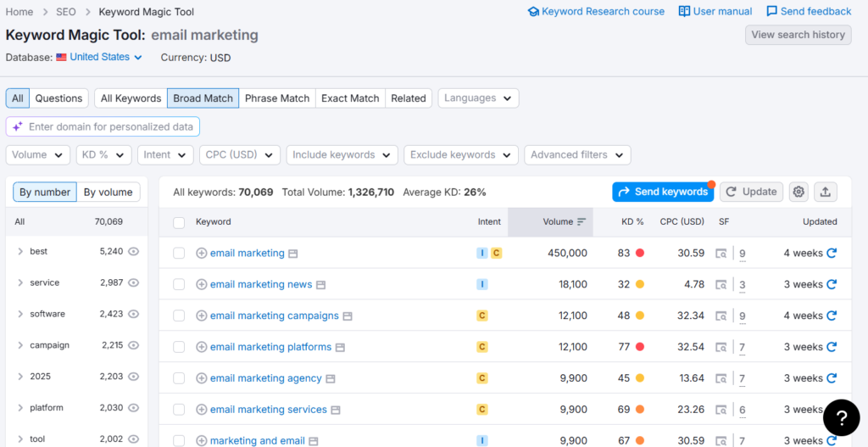Expand the 'service' keyword group
This screenshot has width=868, height=447.
(x=21, y=282)
